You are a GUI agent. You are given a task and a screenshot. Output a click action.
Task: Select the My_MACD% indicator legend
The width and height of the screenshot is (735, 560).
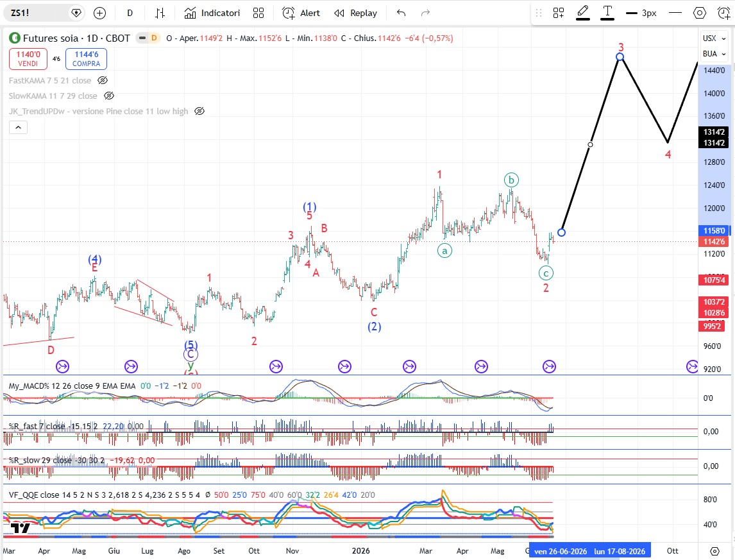(72, 386)
